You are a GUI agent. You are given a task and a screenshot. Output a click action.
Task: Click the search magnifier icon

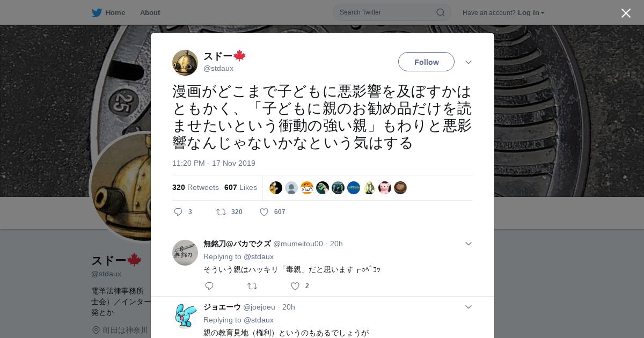[440, 12]
